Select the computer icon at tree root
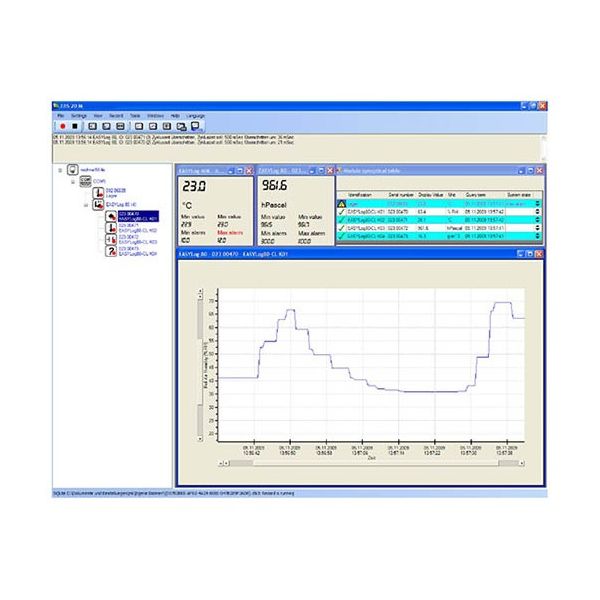 pyautogui.click(x=73, y=170)
